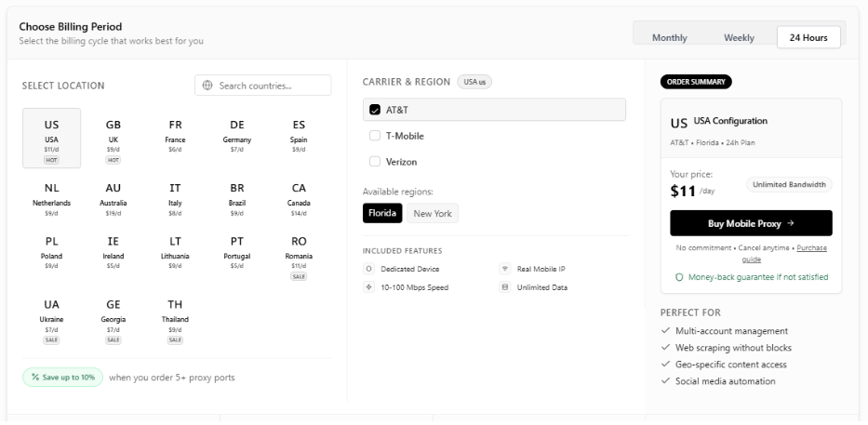868x425 pixels.
Task: Click the percent icon in Save badge
Action: (x=35, y=377)
